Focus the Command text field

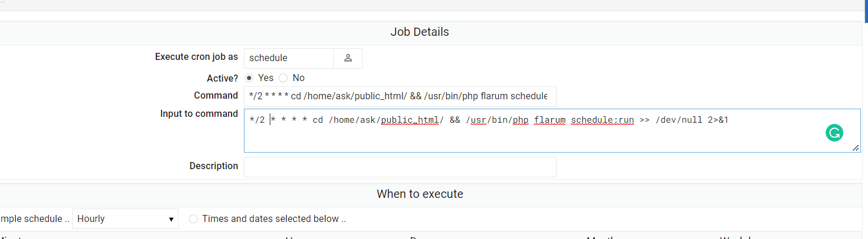(400, 96)
